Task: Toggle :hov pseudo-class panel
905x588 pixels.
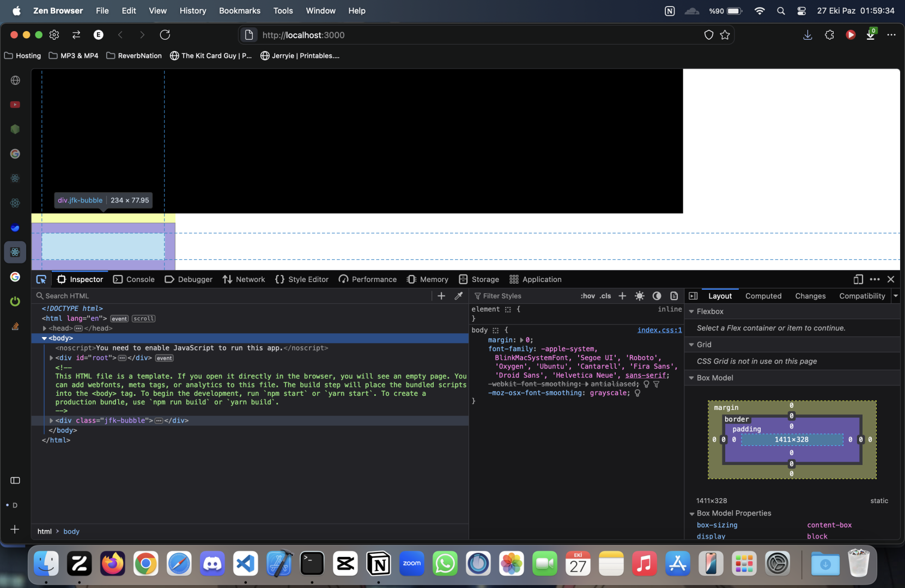Action: click(587, 296)
